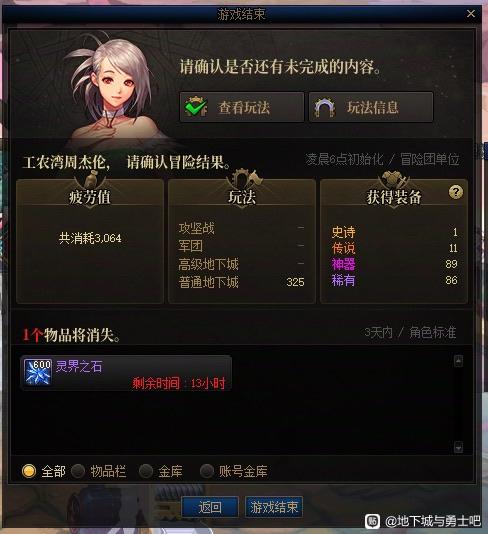This screenshot has width=488, height=534.
Task: Click the green checkmark icon on 查看玩法
Action: pos(195,107)
